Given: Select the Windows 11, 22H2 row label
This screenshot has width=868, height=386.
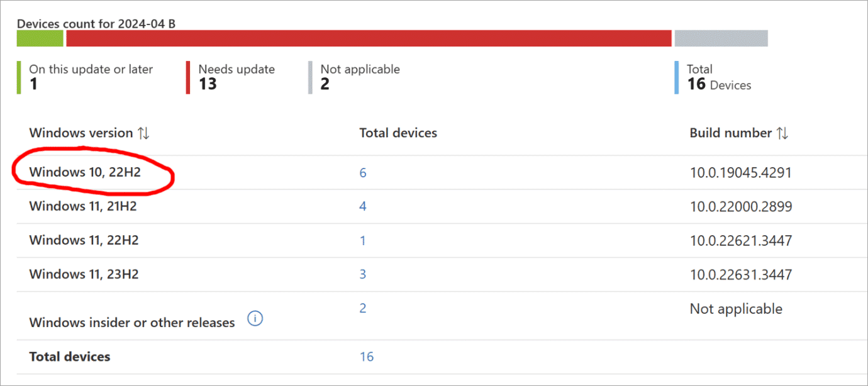Looking at the screenshot, I should (x=84, y=240).
